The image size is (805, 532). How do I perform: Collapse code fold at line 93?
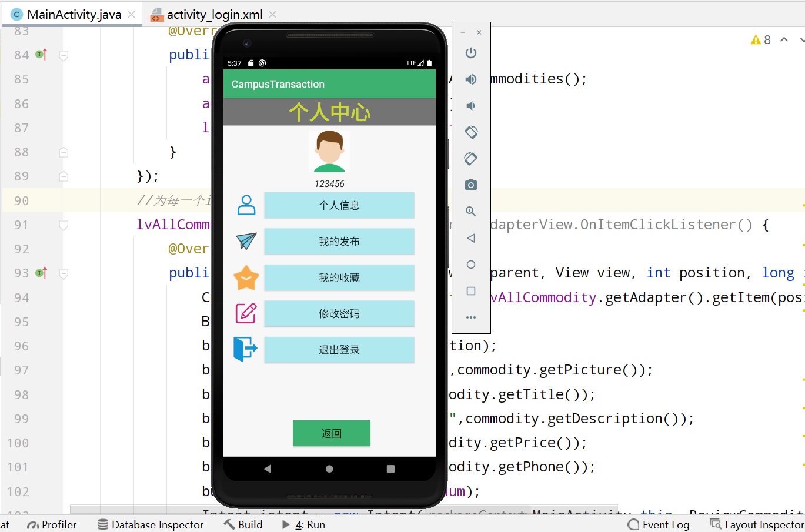64,273
